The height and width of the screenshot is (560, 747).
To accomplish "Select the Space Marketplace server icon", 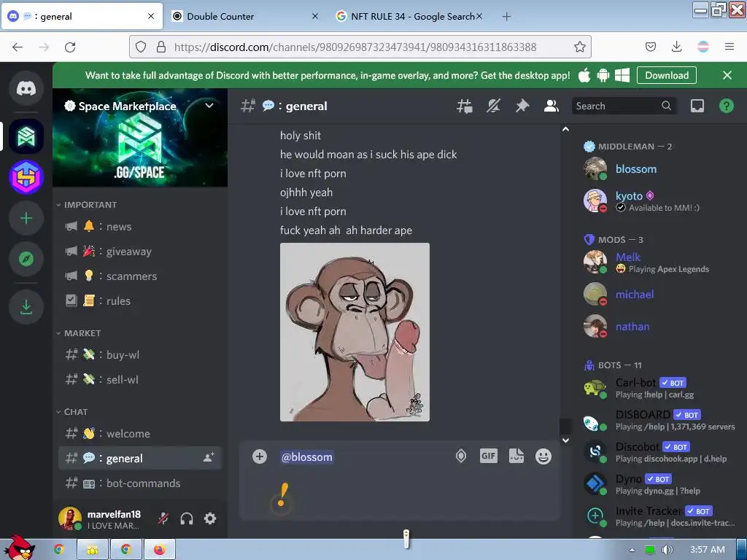I will (26, 136).
